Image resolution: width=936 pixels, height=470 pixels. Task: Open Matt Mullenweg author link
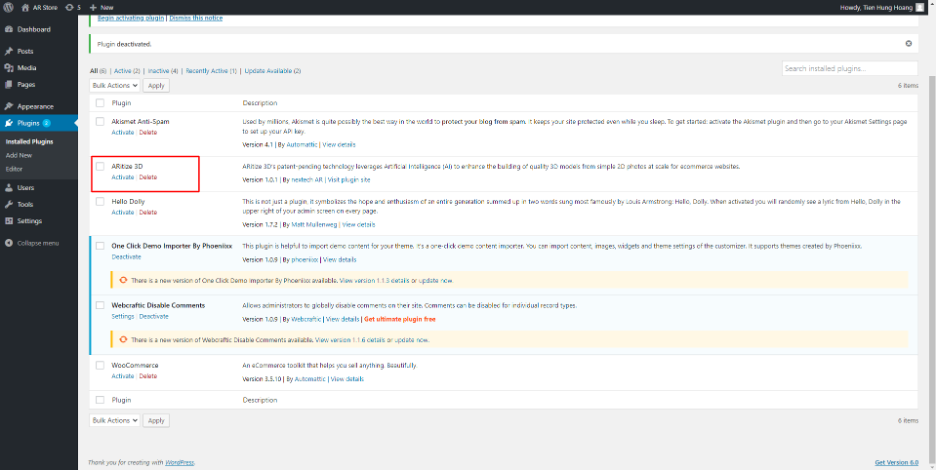(315, 225)
